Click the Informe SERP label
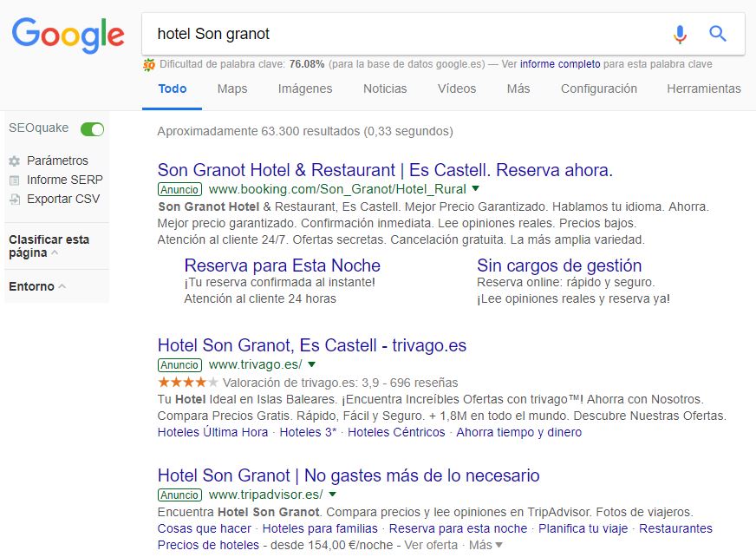The height and width of the screenshot is (557, 756). point(65,180)
